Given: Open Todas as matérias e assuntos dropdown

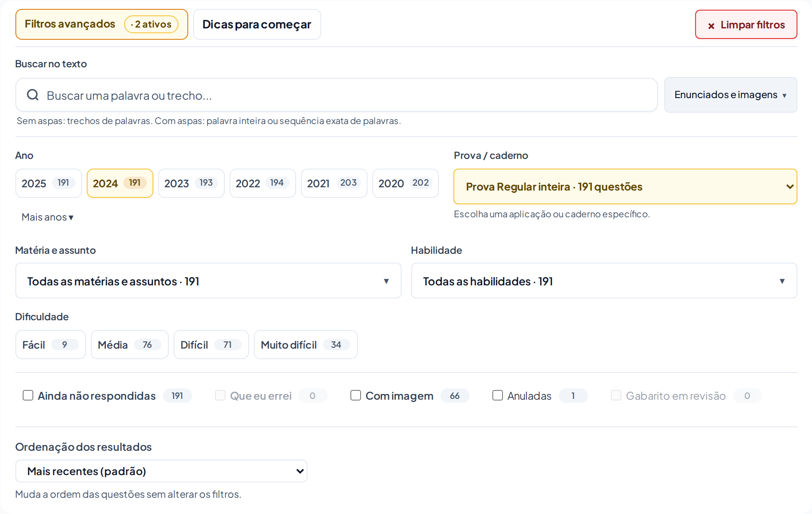Looking at the screenshot, I should tap(208, 281).
